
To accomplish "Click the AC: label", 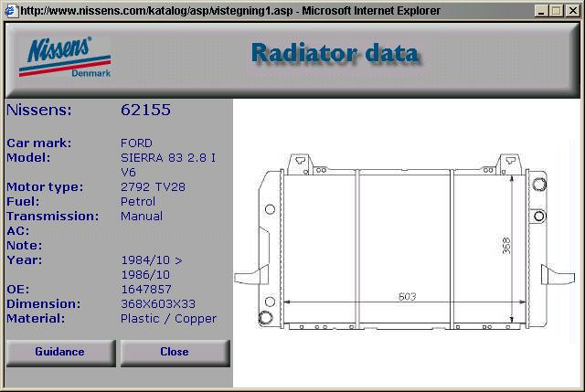I will click(x=18, y=231).
